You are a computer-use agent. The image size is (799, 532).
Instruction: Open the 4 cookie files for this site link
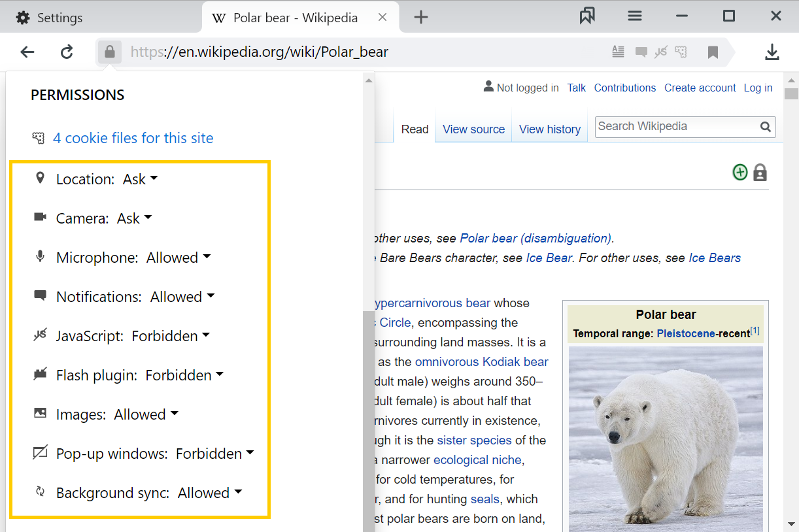pyautogui.click(x=133, y=138)
